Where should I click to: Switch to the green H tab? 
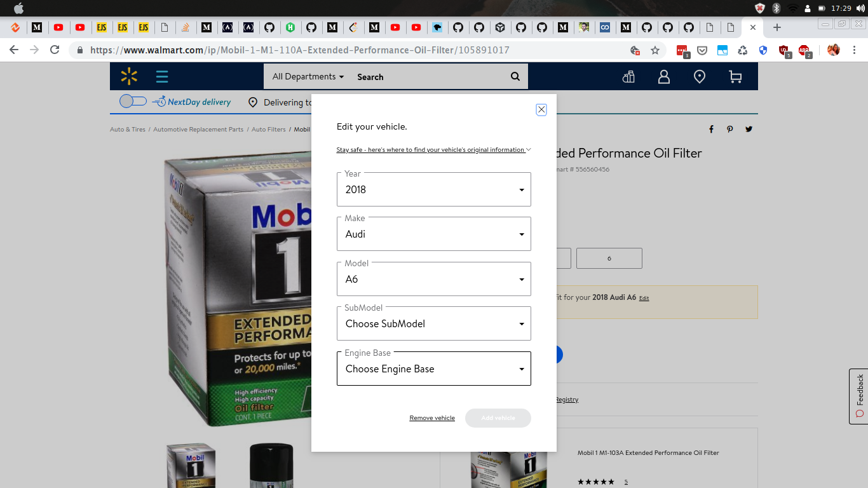(x=290, y=27)
